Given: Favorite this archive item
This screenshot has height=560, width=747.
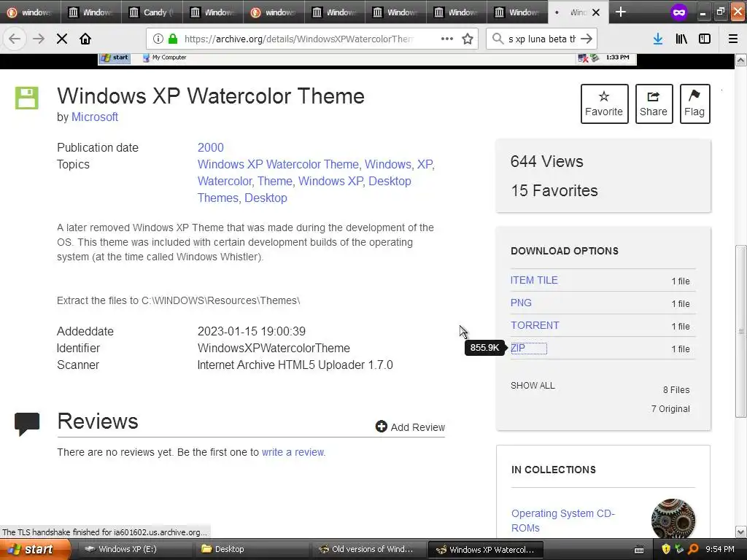Looking at the screenshot, I should pyautogui.click(x=604, y=104).
